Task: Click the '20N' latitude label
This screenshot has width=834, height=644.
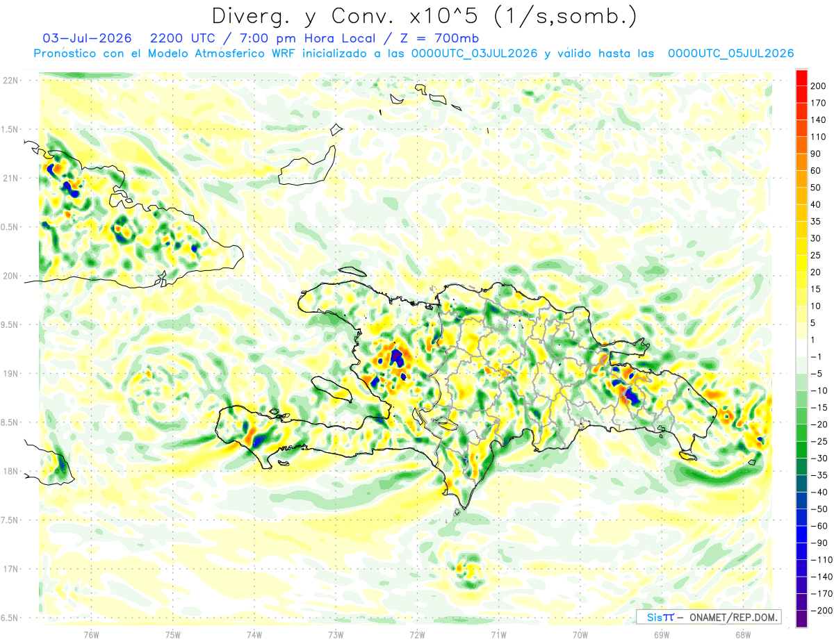Action: click(10, 276)
